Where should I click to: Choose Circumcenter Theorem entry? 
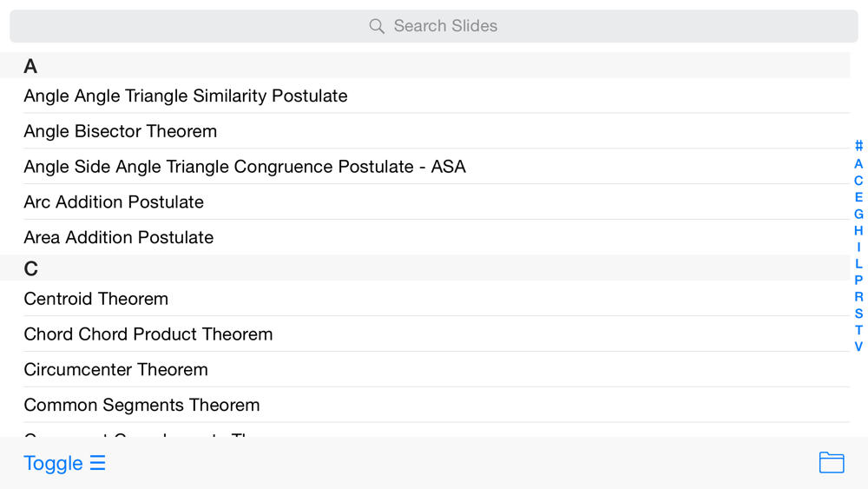click(x=116, y=370)
